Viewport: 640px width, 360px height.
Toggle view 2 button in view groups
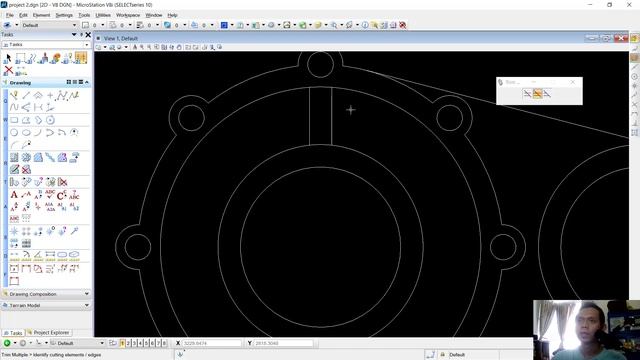click(128, 343)
